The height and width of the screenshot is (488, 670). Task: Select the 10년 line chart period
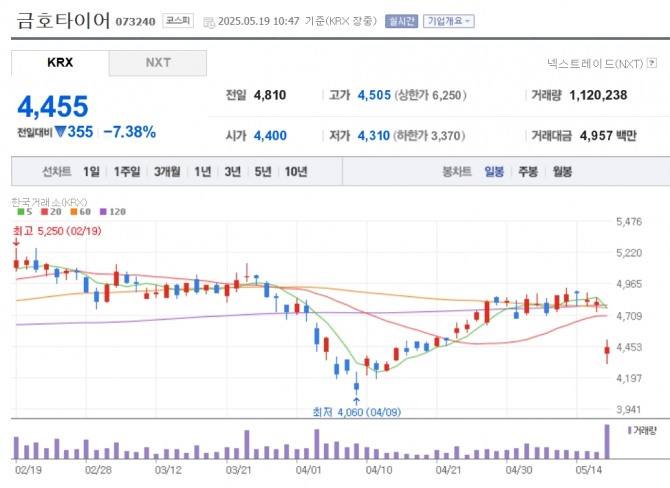point(296,172)
